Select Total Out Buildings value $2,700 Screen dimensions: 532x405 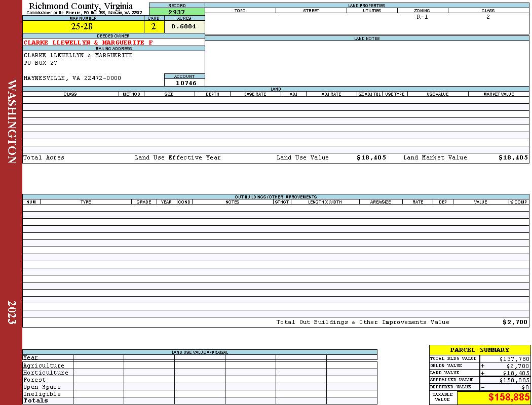tap(515, 322)
